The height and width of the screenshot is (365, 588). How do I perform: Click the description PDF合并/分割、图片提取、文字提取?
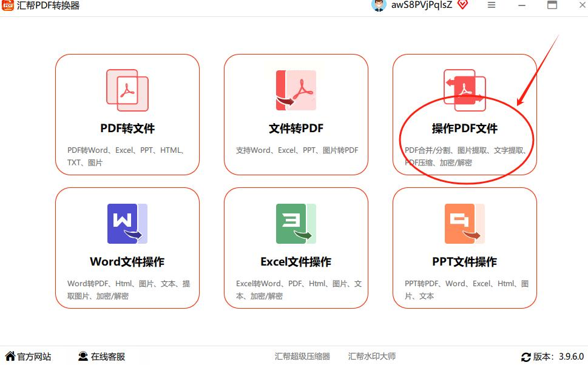[465, 156]
